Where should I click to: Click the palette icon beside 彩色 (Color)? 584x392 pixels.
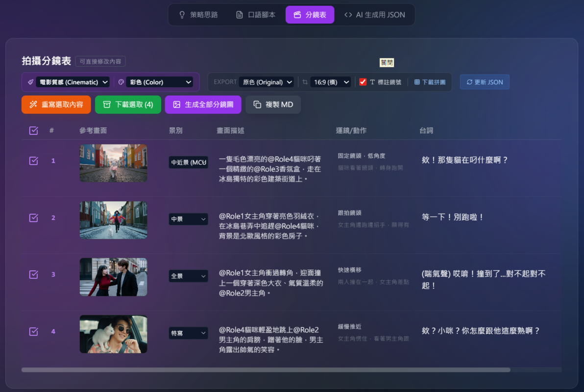point(121,82)
